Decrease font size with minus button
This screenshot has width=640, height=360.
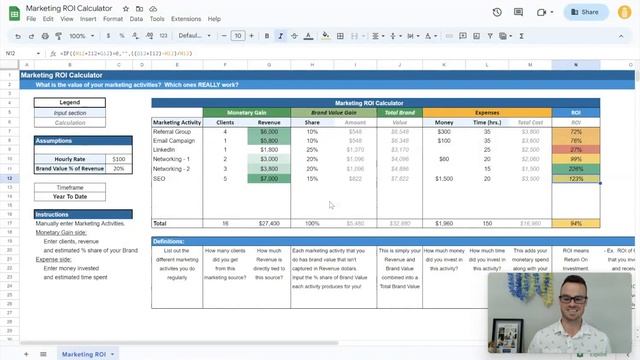pos(224,36)
